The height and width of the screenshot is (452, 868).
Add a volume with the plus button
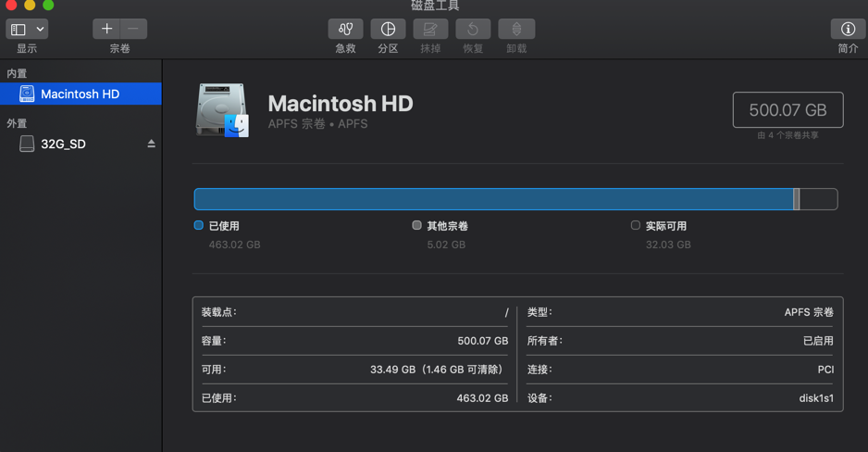tap(106, 29)
